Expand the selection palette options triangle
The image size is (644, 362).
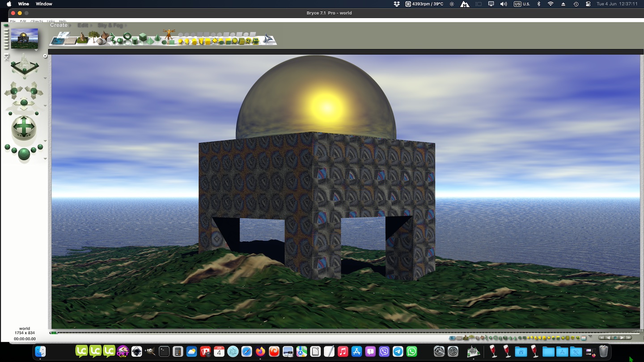pyautogui.click(x=590, y=336)
